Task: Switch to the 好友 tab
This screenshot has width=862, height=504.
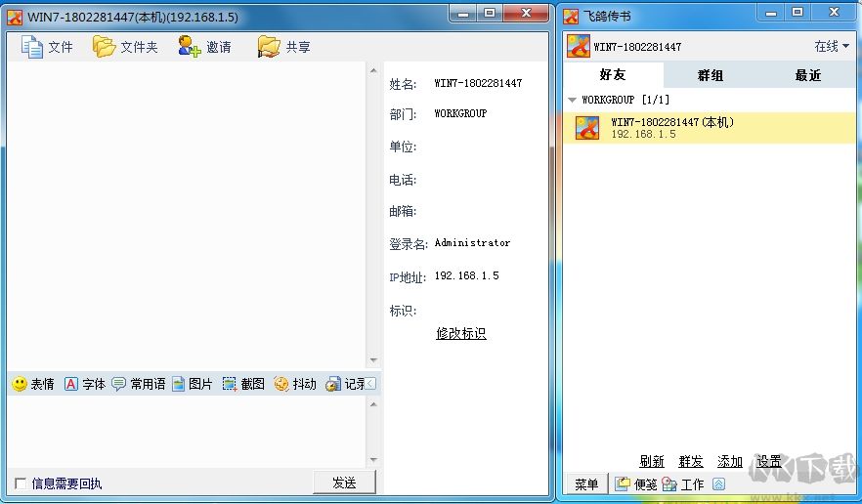Action: [x=613, y=75]
